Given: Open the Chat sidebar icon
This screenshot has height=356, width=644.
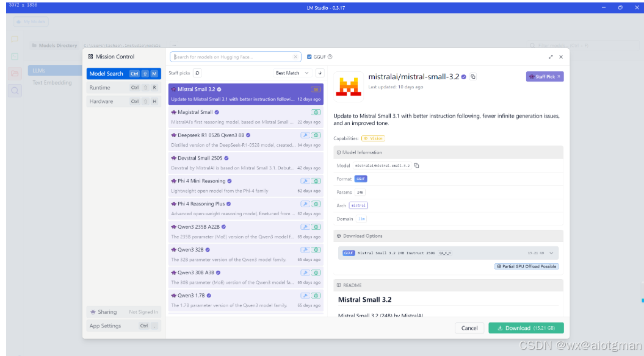Looking at the screenshot, I should 15,39.
